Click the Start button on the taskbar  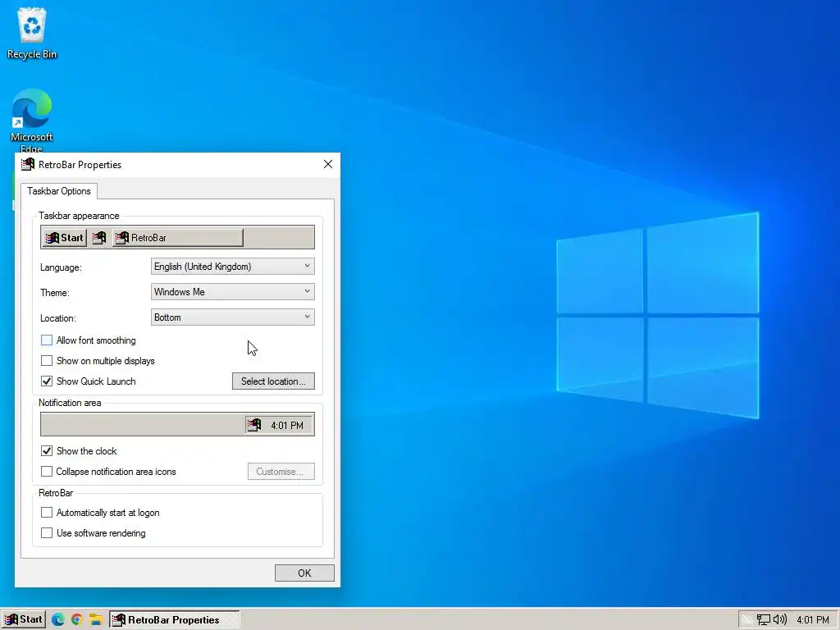tap(24, 619)
